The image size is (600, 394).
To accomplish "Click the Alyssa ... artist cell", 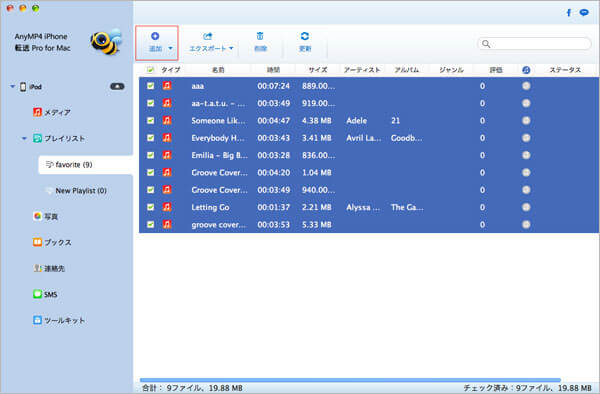I will (363, 207).
